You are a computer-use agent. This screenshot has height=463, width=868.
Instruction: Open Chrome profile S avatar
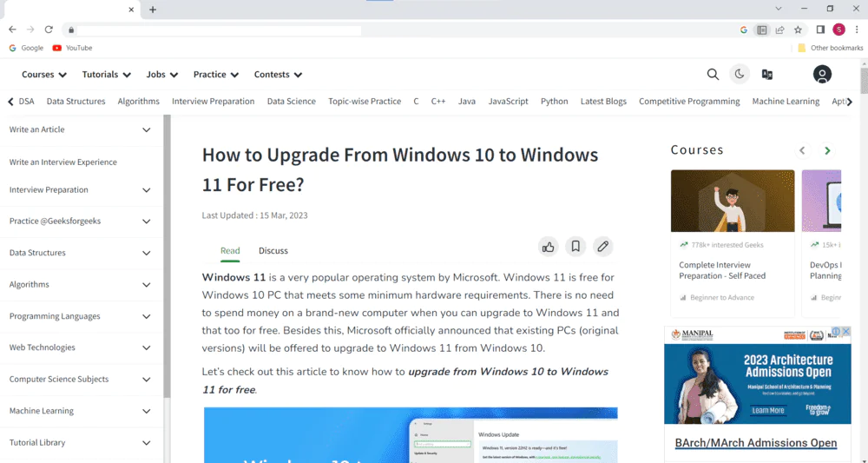pos(838,30)
